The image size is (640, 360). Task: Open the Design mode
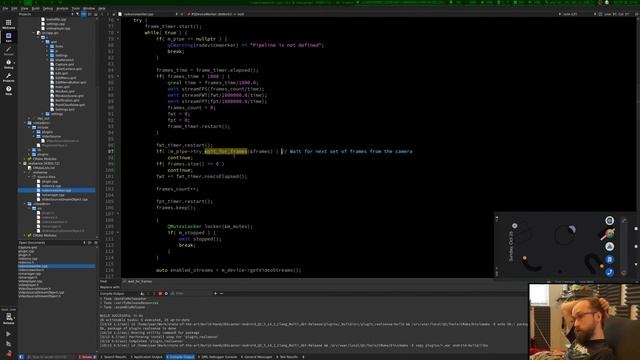pos(9,51)
